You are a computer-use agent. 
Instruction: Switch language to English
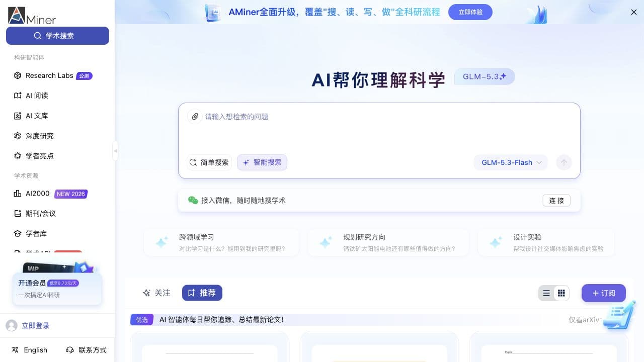pos(29,350)
